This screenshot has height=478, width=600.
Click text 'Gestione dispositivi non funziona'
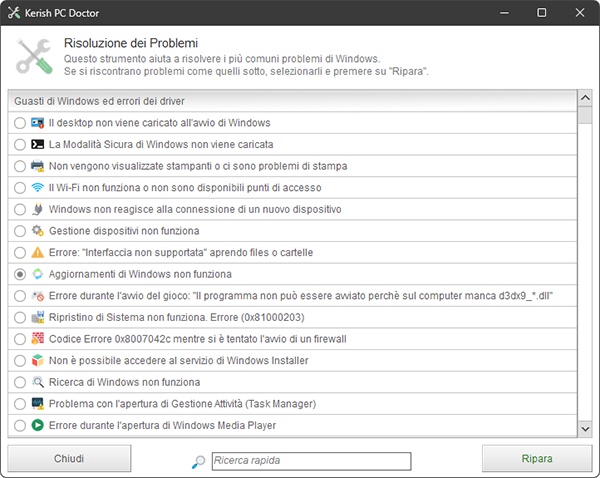click(x=124, y=231)
